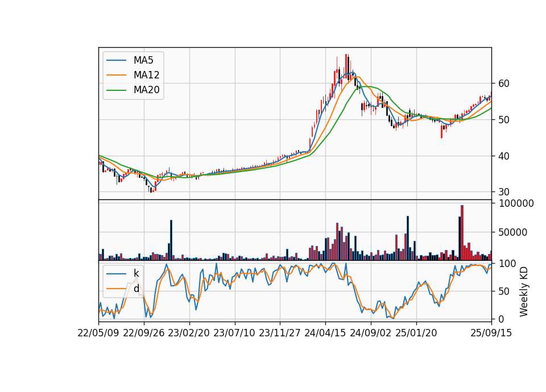Click the MA12 legend label
Image resolution: width=546 pixels, height=392 pixels.
[146, 75]
